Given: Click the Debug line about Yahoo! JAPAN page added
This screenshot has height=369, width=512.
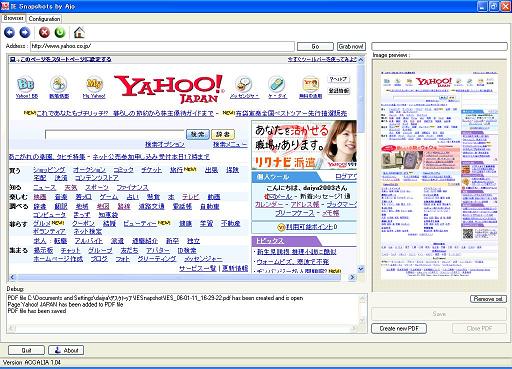Looking at the screenshot, I should (65, 305).
